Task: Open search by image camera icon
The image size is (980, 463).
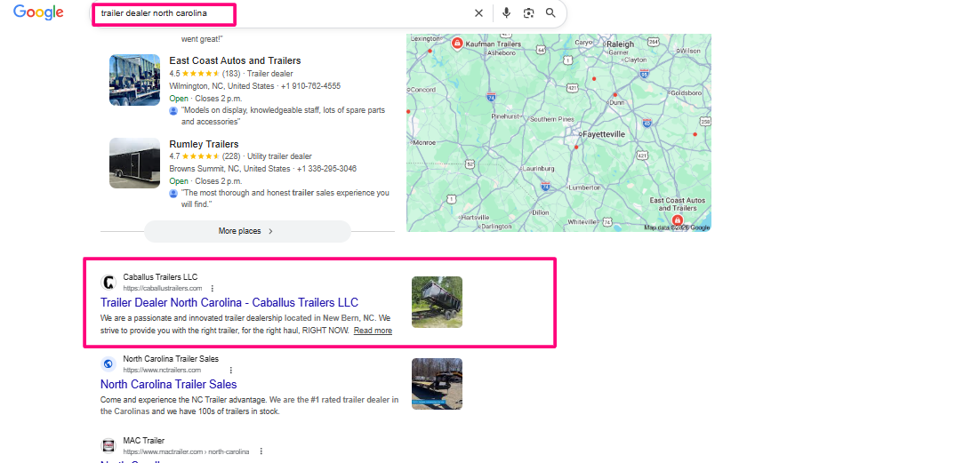Action: pos(529,13)
